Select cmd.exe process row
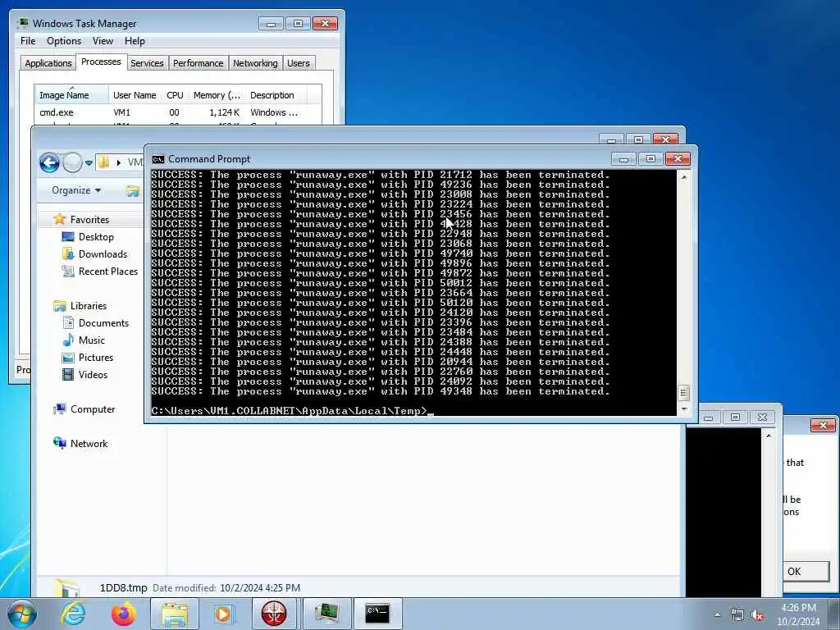This screenshot has width=840, height=630. (178, 112)
